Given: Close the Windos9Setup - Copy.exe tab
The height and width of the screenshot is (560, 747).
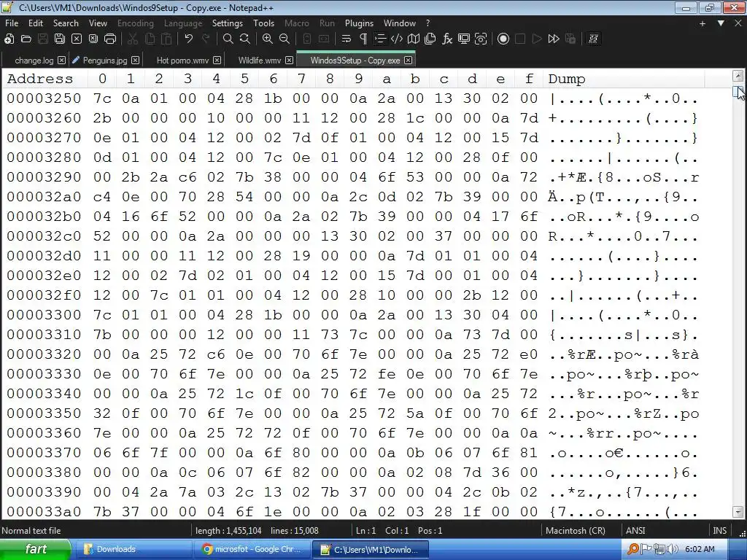Looking at the screenshot, I should click(x=409, y=60).
